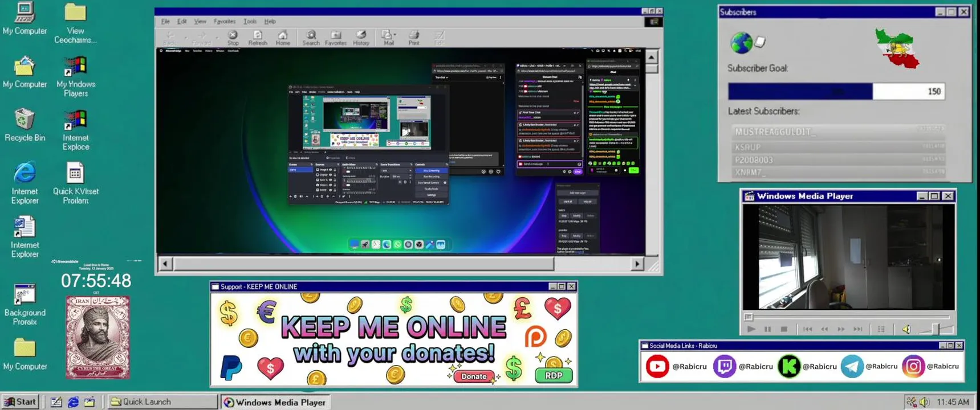The image size is (980, 410).
Task: Select subscriber XNRM7_ in the list
Action: (x=838, y=171)
